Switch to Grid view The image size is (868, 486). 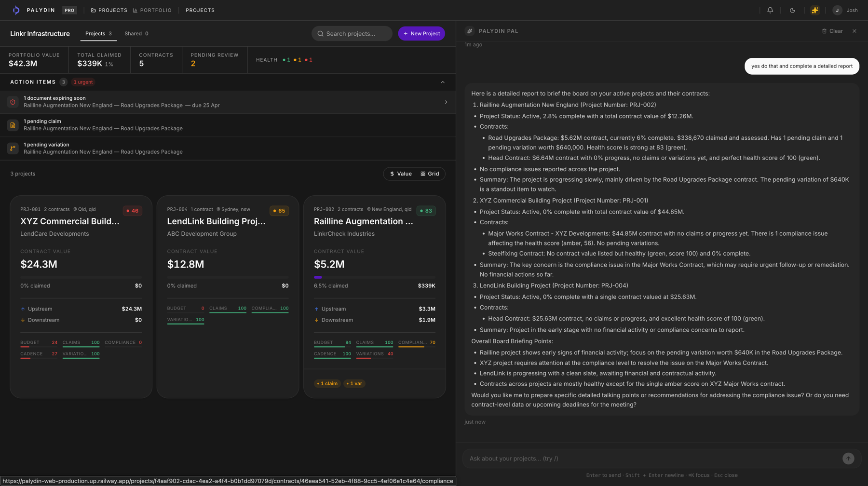430,174
